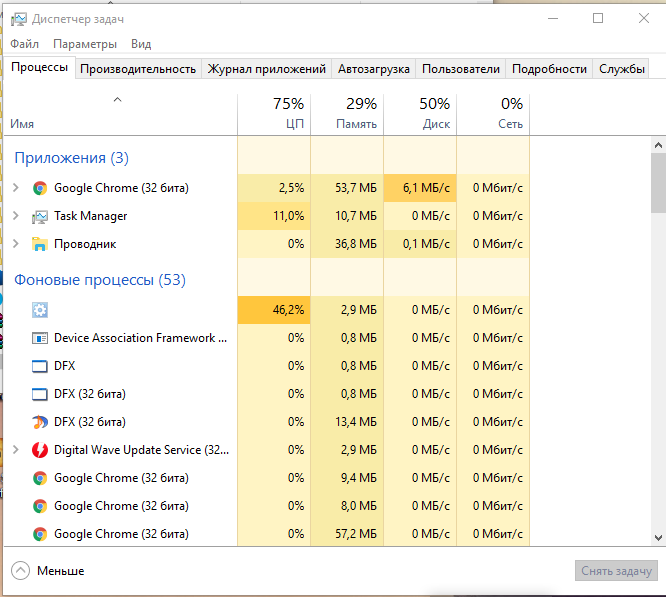The width and height of the screenshot is (666, 597).
Task: Click the 46,2% CPU value
Action: 288,310
